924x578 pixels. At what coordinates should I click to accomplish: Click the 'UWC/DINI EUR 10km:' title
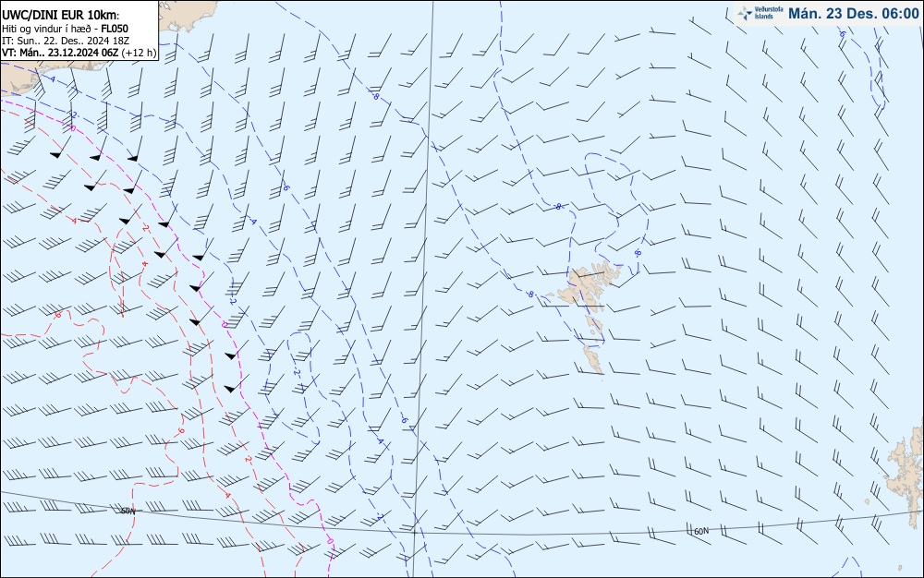pos(60,16)
